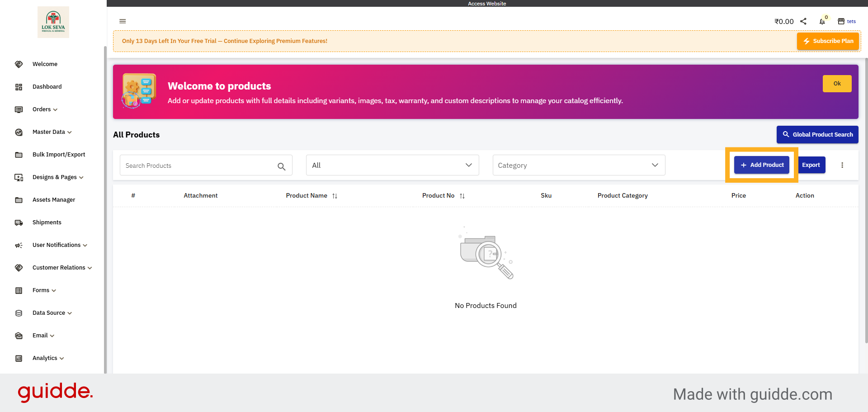Expand the Designs & Pages chevron
Screen dimensions: 868x412
81,178
